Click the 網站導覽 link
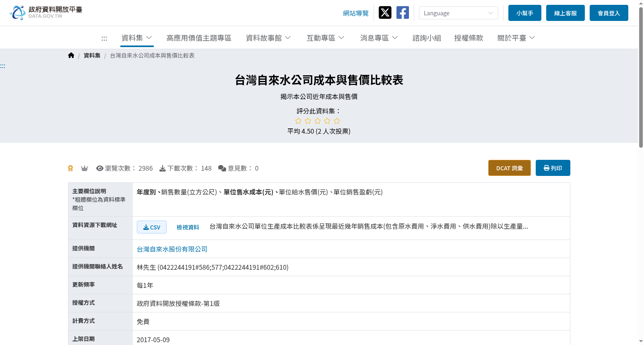This screenshot has height=345, width=644. point(356,13)
